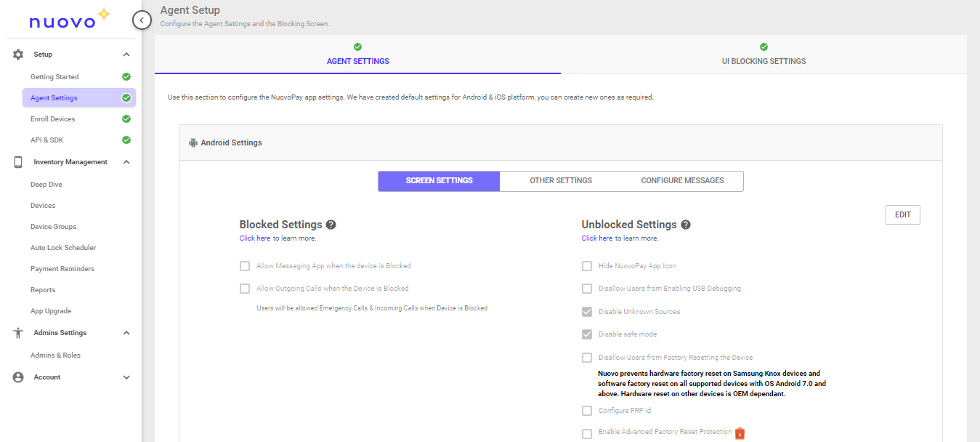Click the Account profile icon
980x442 pixels.
pyautogui.click(x=17, y=377)
